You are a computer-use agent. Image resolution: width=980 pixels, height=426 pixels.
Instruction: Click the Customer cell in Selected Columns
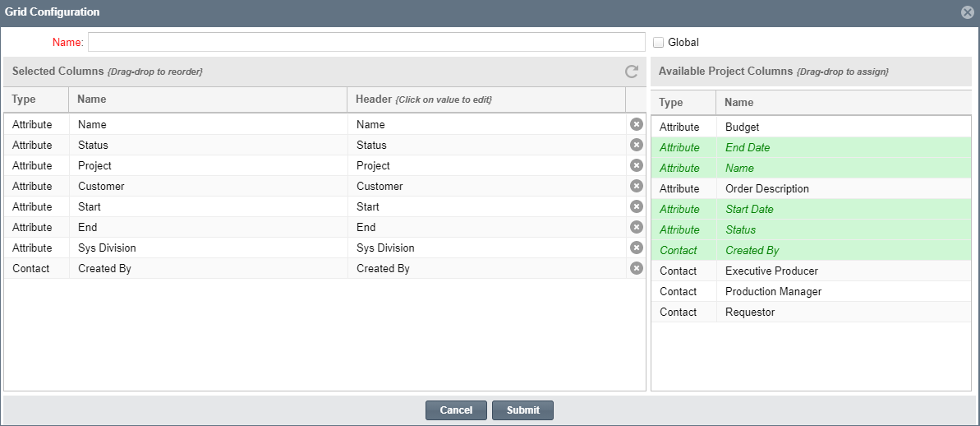click(x=208, y=187)
